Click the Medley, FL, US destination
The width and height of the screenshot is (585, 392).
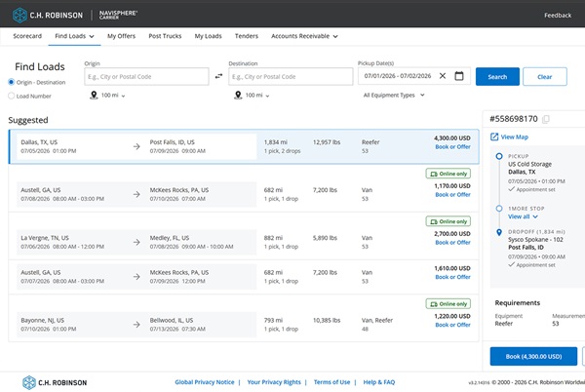[170, 238]
